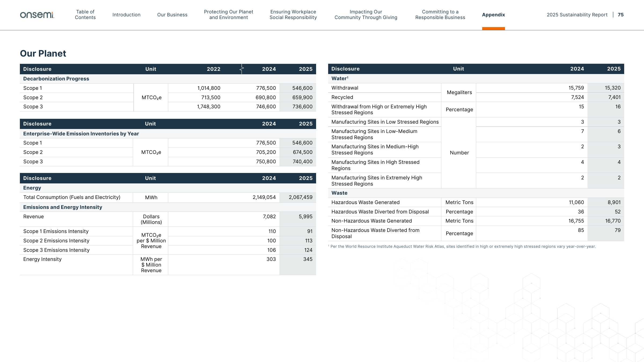Click page number 75
The width and height of the screenshot is (644, 362).
pos(621,15)
